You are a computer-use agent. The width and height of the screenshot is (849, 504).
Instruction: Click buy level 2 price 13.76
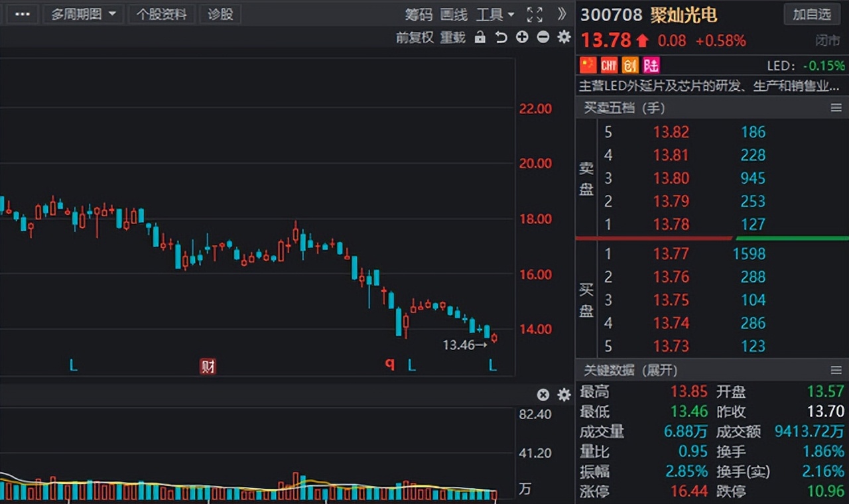(671, 277)
